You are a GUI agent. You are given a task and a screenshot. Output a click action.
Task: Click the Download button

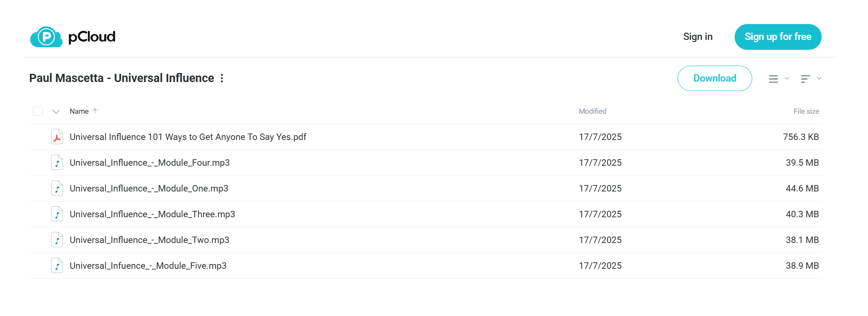[714, 78]
